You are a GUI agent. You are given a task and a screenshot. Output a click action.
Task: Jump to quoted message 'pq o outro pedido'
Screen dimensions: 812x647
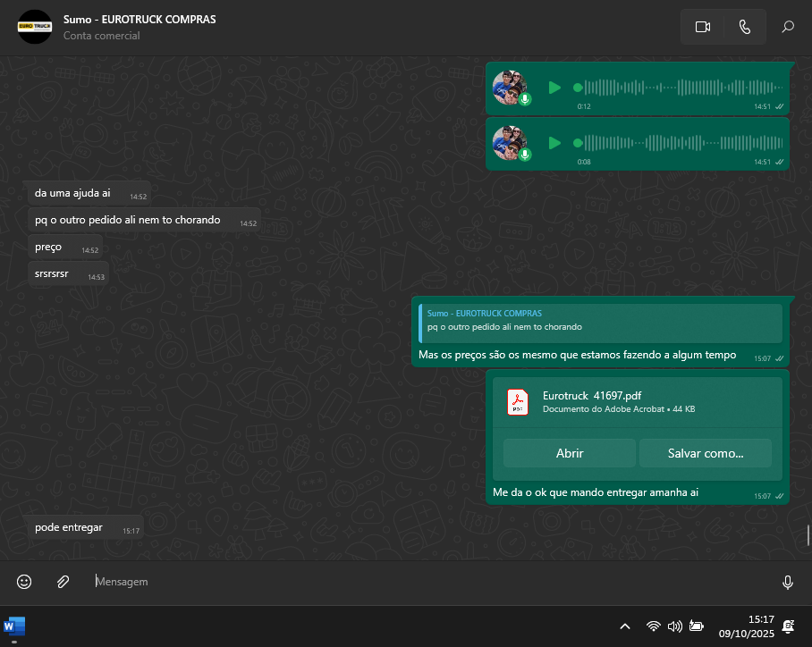pyautogui.click(x=601, y=322)
